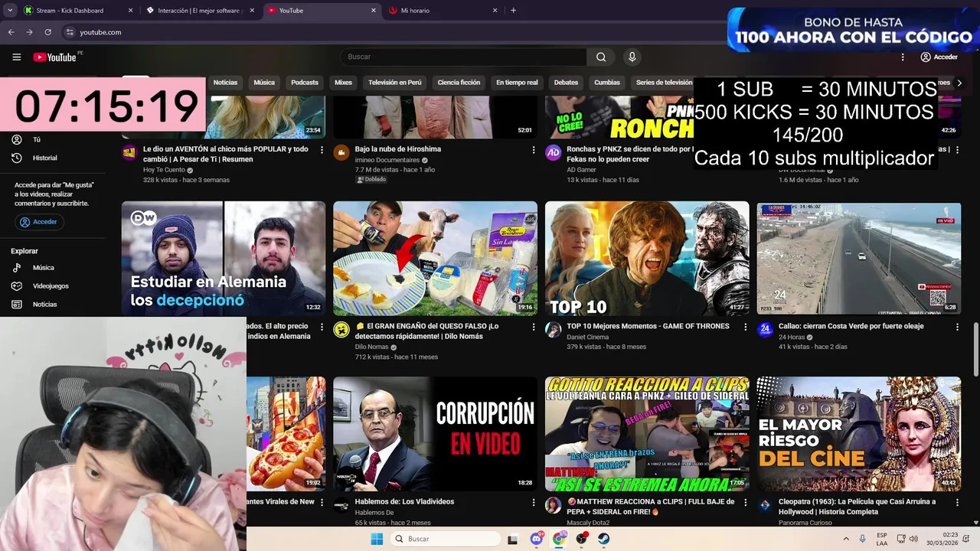Open 24 Horas channel avatar
Screen dimensions: 980x551
765,330
